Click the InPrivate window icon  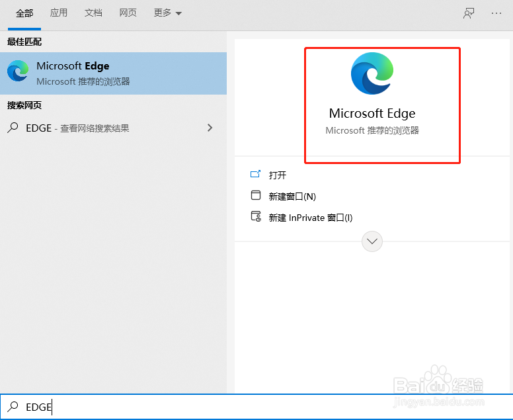[256, 216]
